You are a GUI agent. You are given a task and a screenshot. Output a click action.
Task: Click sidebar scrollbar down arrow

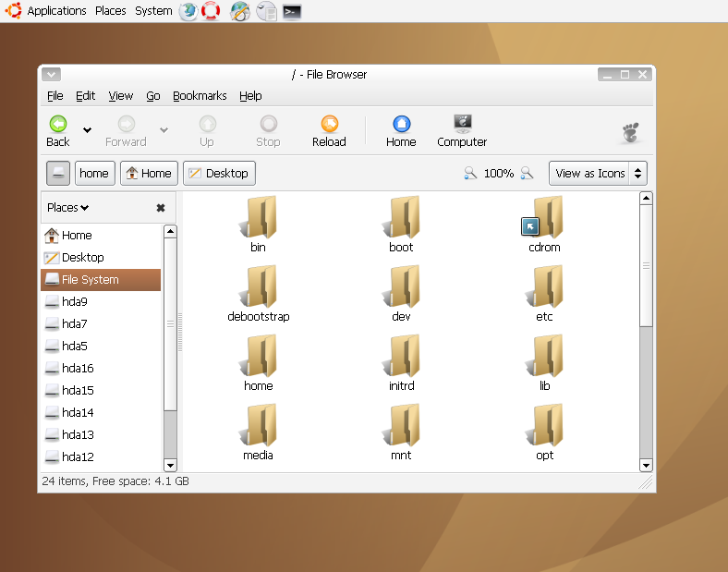point(170,465)
